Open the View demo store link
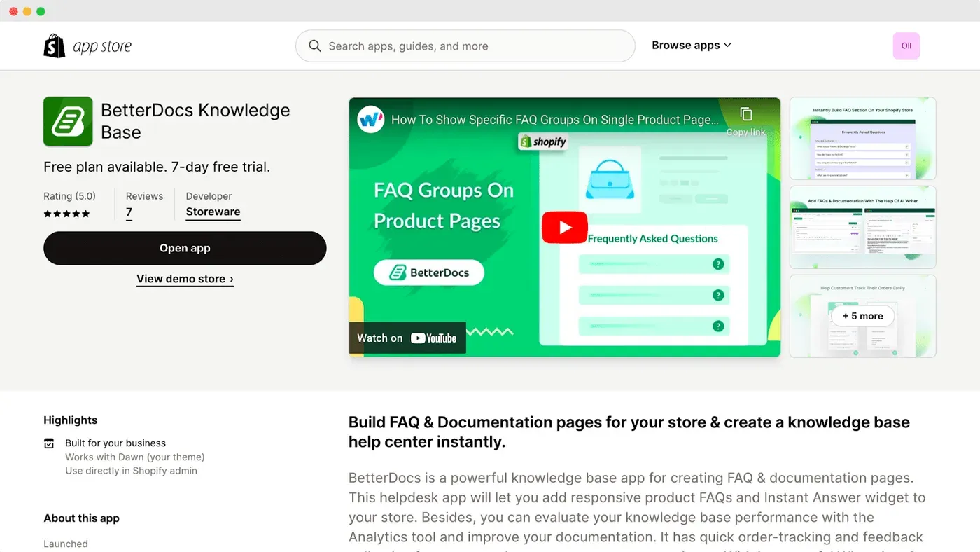Viewport: 980px width, 552px height. click(185, 279)
